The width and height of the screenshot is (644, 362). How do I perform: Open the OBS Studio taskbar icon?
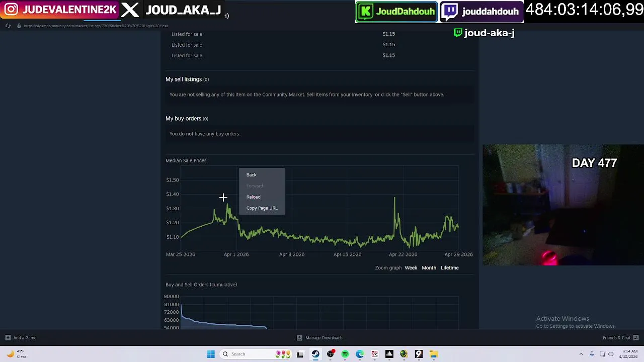click(331, 354)
